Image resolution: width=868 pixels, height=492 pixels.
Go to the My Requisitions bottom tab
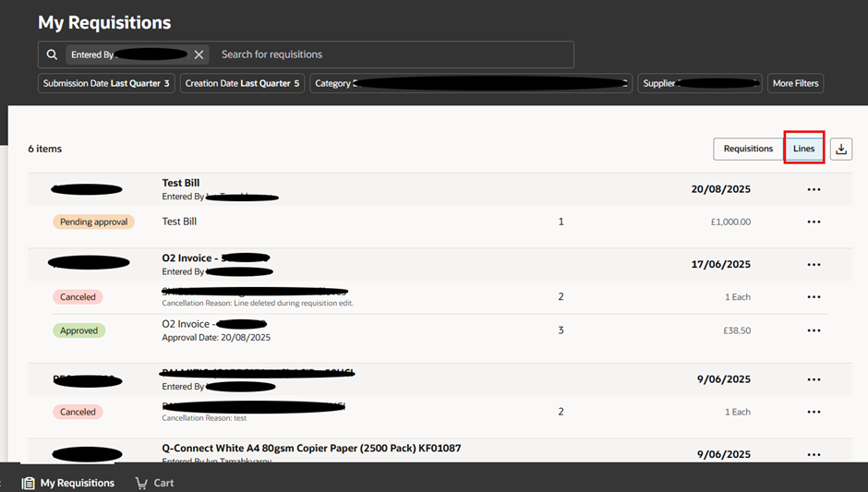coord(68,483)
